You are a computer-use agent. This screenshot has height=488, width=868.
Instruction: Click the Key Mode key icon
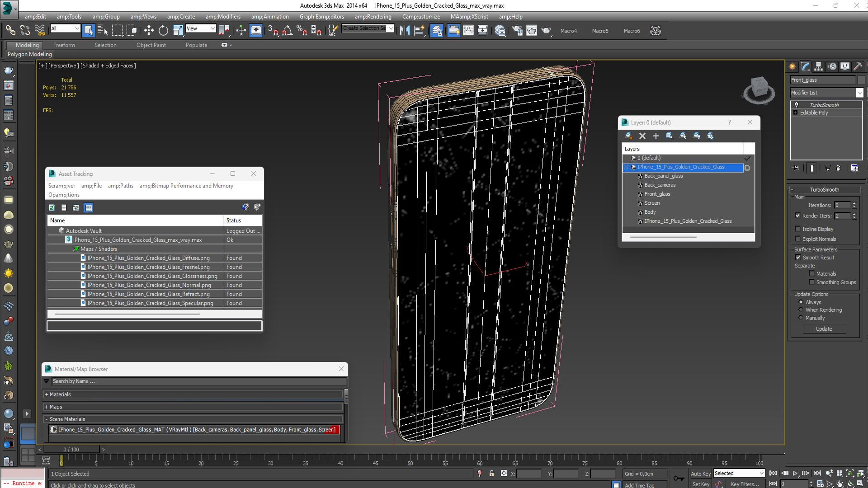tap(678, 478)
